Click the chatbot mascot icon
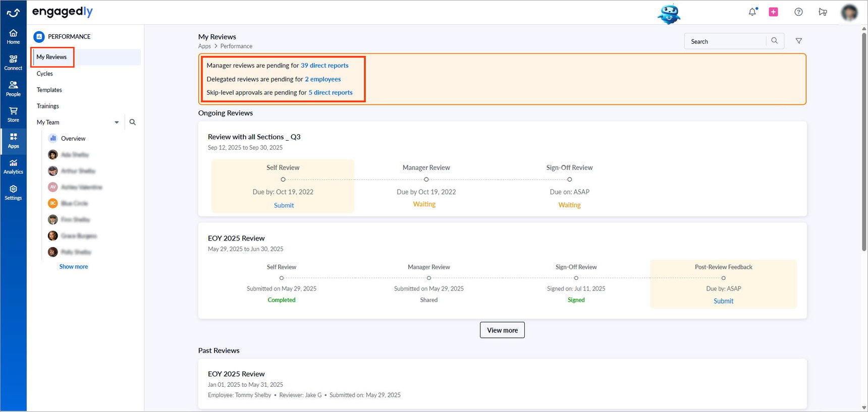Image resolution: width=868 pixels, height=412 pixels. click(669, 14)
